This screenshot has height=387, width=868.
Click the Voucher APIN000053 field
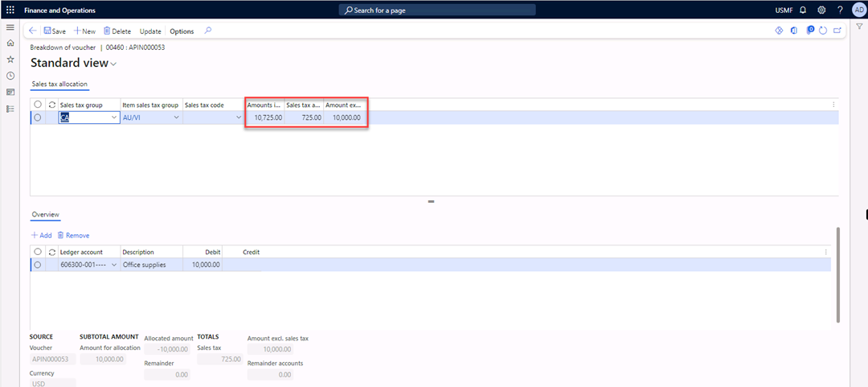coord(52,360)
